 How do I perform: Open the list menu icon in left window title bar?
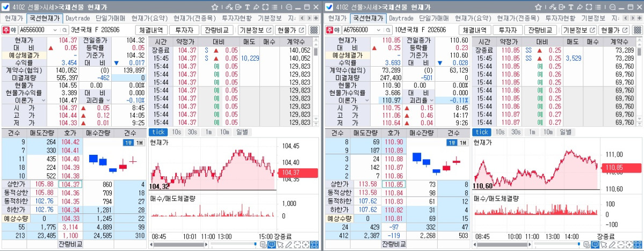point(275,8)
